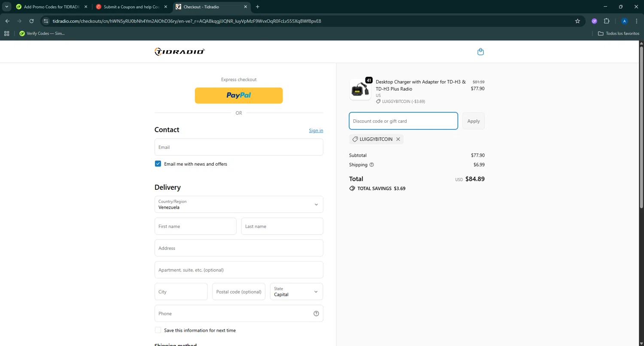This screenshot has width=644, height=346.
Task: Click the First name field
Action: [195, 226]
